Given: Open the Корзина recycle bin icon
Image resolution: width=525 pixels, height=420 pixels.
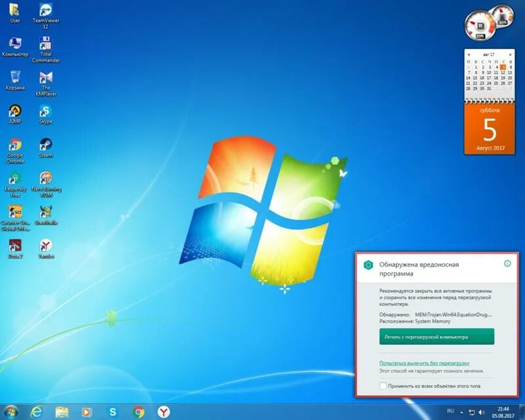Looking at the screenshot, I should (15, 80).
